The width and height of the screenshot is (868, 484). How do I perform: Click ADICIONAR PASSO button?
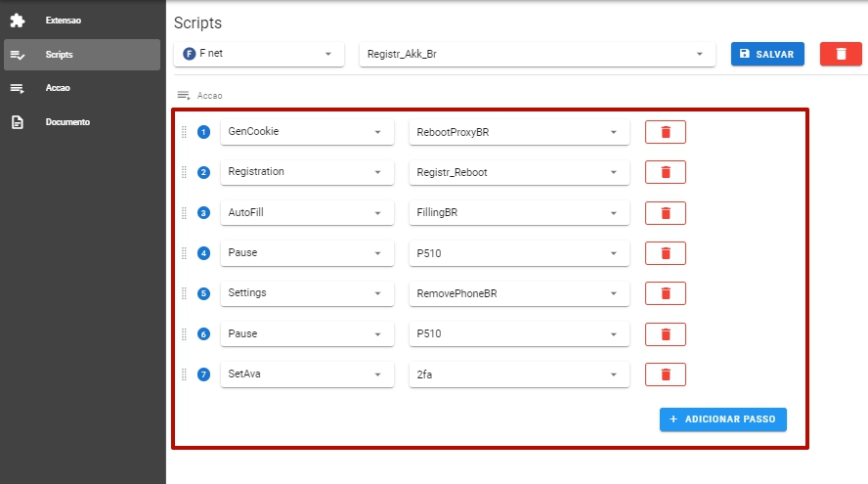(723, 419)
